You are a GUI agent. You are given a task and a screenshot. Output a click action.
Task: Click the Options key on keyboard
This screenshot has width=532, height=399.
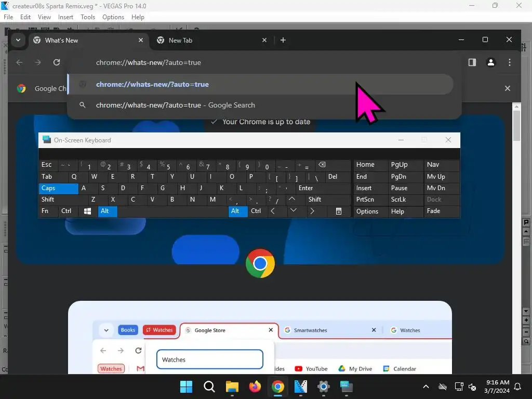[371, 211]
